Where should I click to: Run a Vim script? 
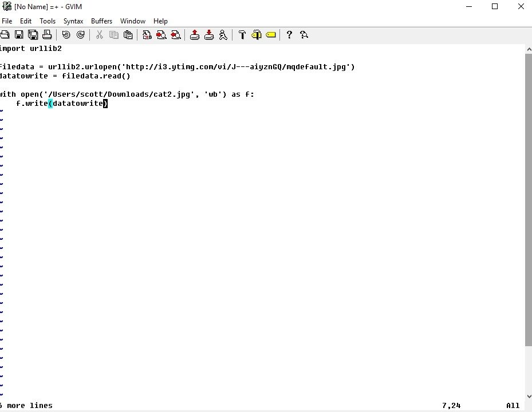click(x=223, y=34)
